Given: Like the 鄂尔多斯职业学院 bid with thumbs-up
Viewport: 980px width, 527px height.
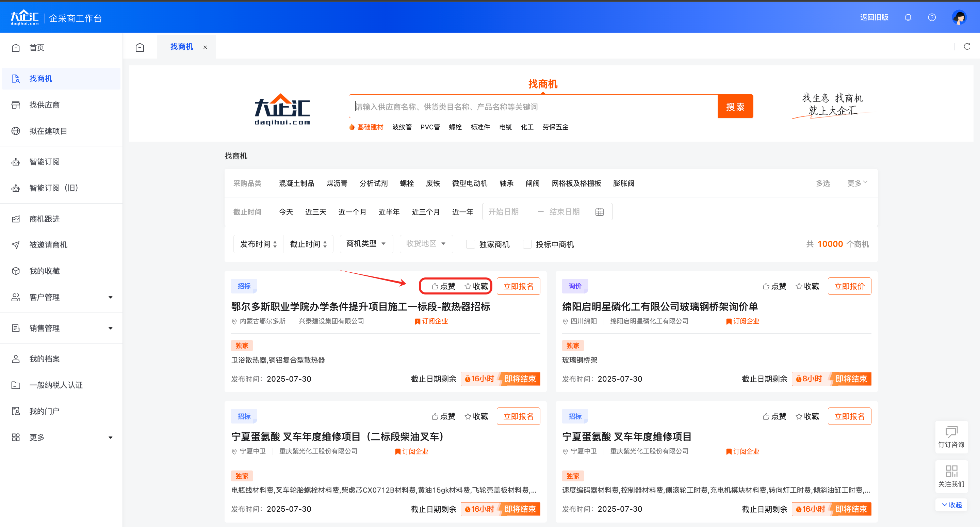Looking at the screenshot, I should [x=443, y=286].
